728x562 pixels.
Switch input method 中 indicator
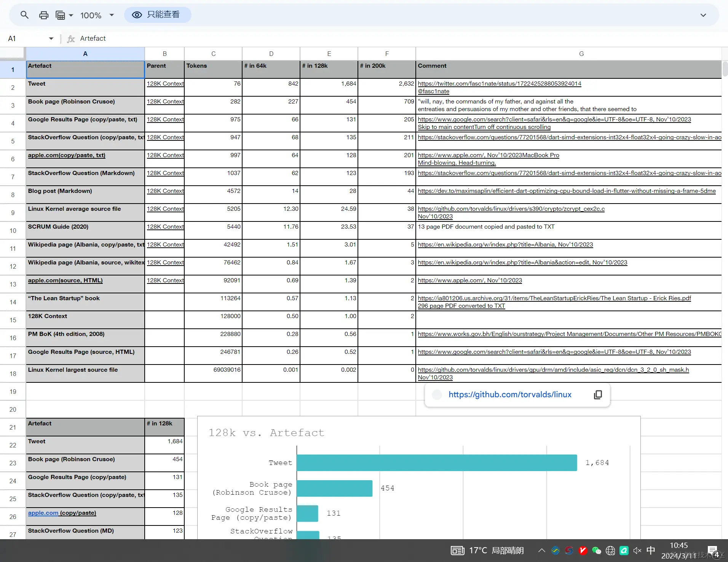click(651, 550)
